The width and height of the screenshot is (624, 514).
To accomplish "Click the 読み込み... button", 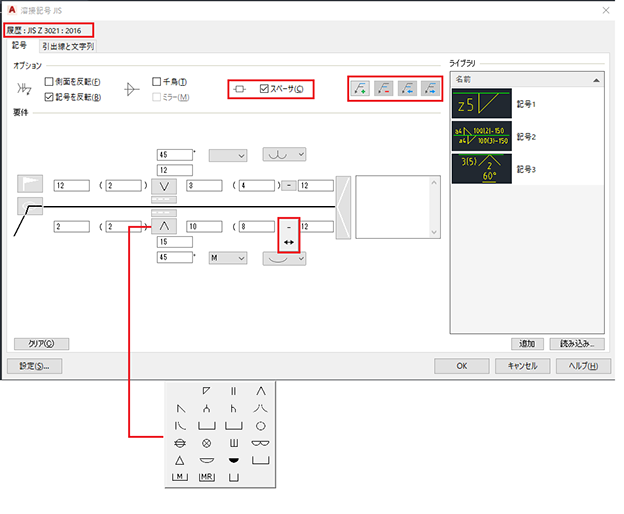I will click(577, 344).
